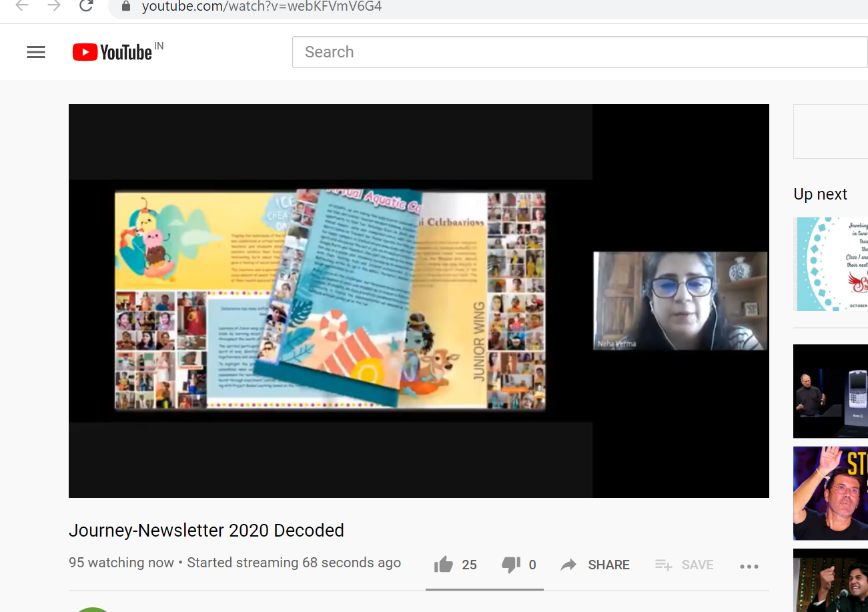Image resolution: width=868 pixels, height=612 pixels.
Task: Click the like count 25
Action: [x=469, y=565]
